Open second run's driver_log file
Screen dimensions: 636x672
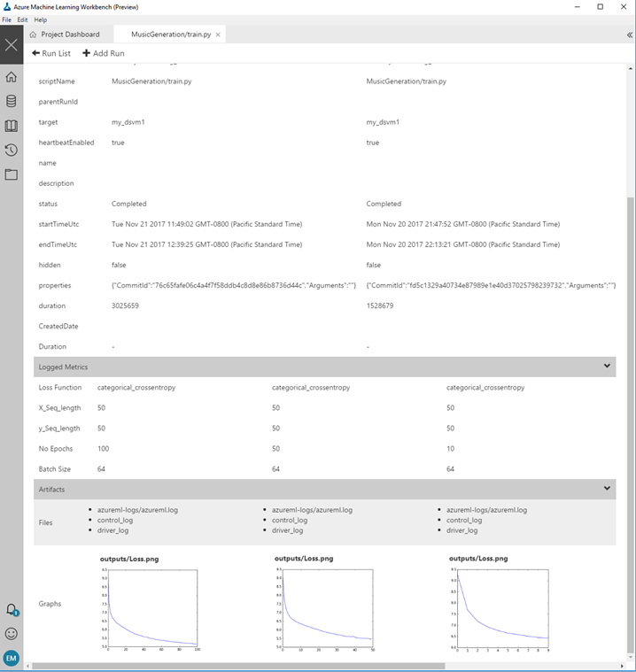pos(287,530)
